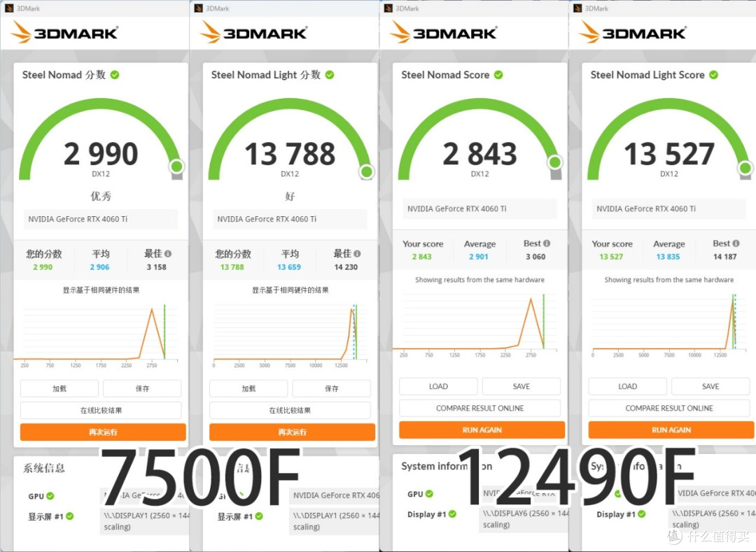Click the 3DMark logo in the leftmost window
The image size is (756, 552).
tap(64, 32)
